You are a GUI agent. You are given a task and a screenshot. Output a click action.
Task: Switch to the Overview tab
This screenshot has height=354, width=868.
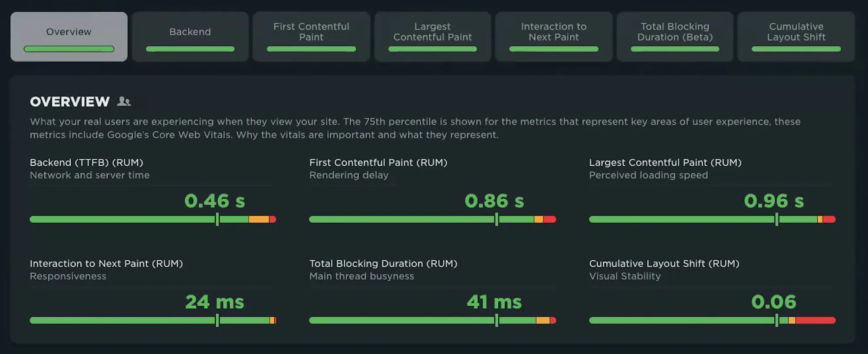pyautogui.click(x=69, y=36)
